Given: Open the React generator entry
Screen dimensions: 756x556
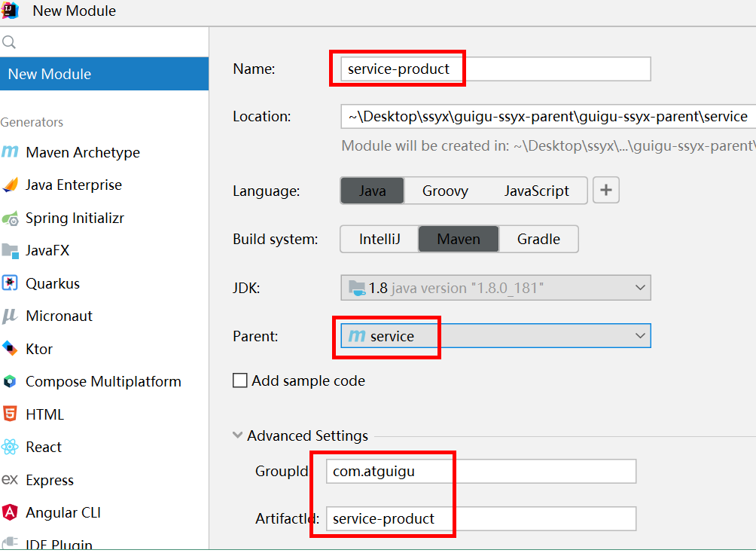Looking at the screenshot, I should coord(44,448).
